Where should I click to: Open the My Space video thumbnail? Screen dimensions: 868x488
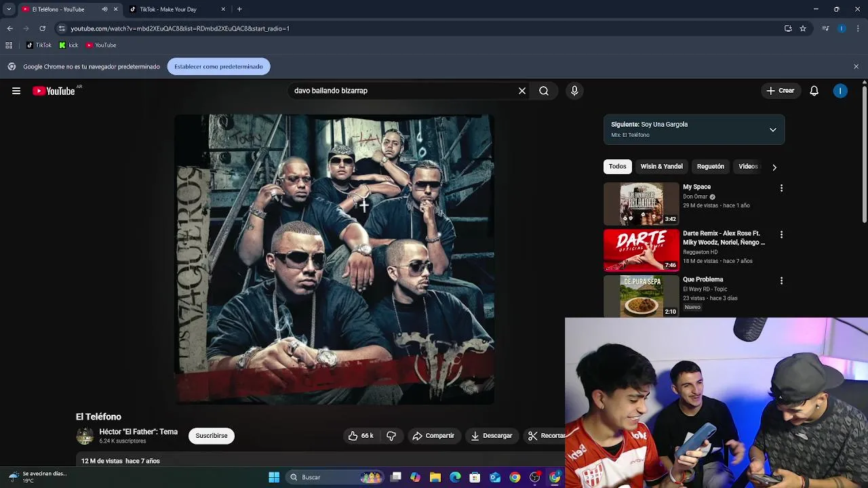(641, 203)
